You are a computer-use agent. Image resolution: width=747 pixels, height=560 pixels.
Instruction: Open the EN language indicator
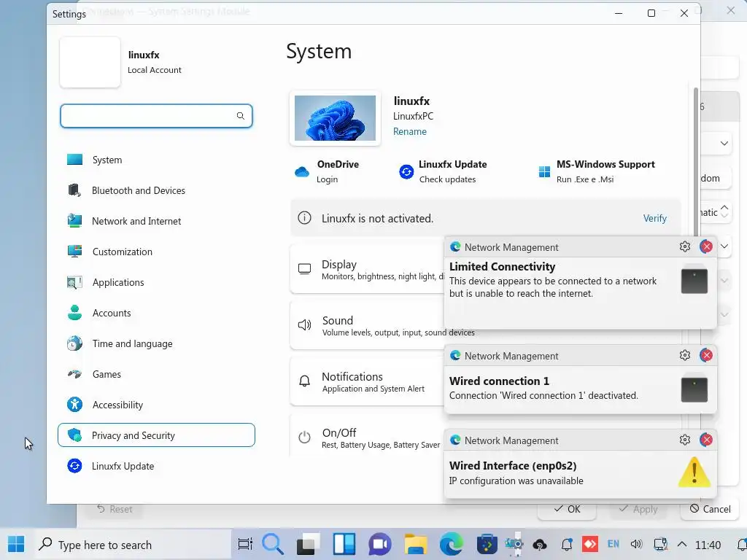[x=613, y=544]
